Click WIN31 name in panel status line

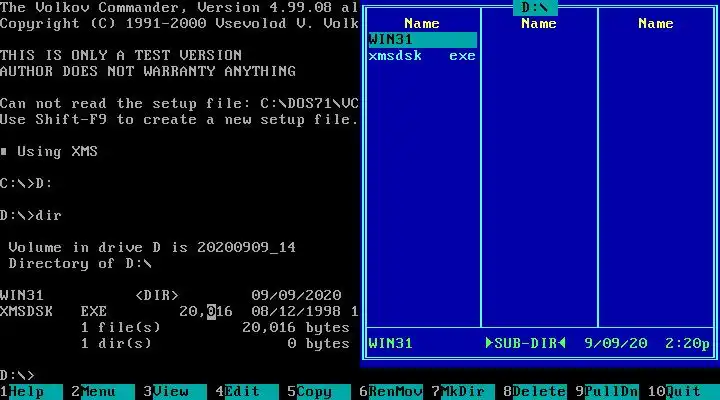click(x=390, y=343)
